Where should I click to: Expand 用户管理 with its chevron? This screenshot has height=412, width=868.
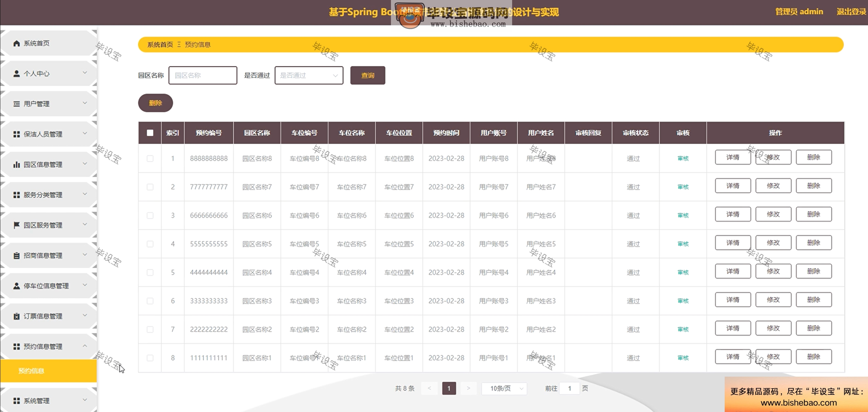tap(85, 103)
